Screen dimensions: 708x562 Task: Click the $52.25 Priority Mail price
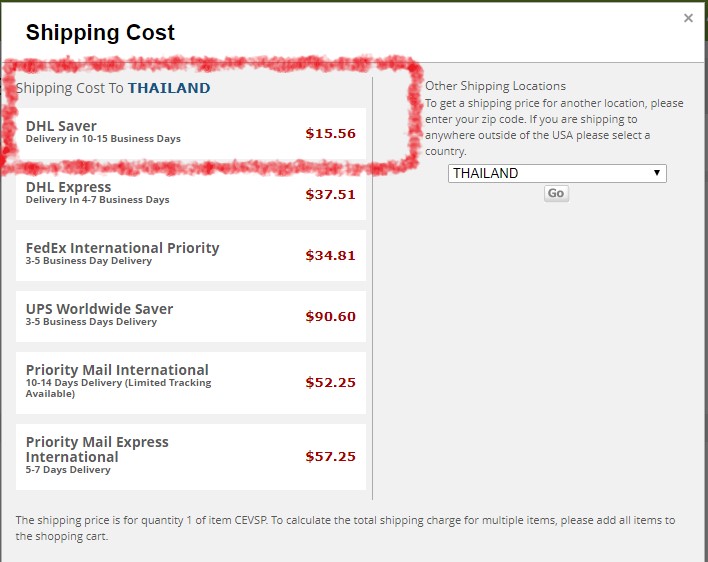[x=331, y=382]
